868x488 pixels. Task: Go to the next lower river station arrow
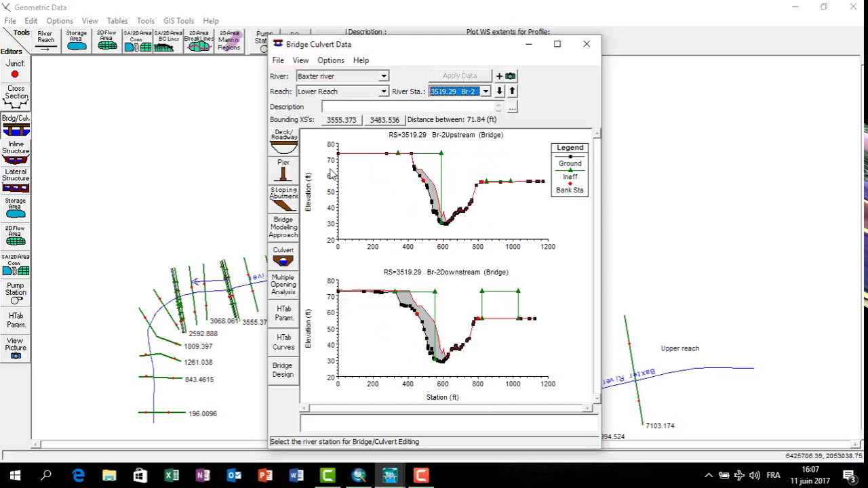click(500, 91)
